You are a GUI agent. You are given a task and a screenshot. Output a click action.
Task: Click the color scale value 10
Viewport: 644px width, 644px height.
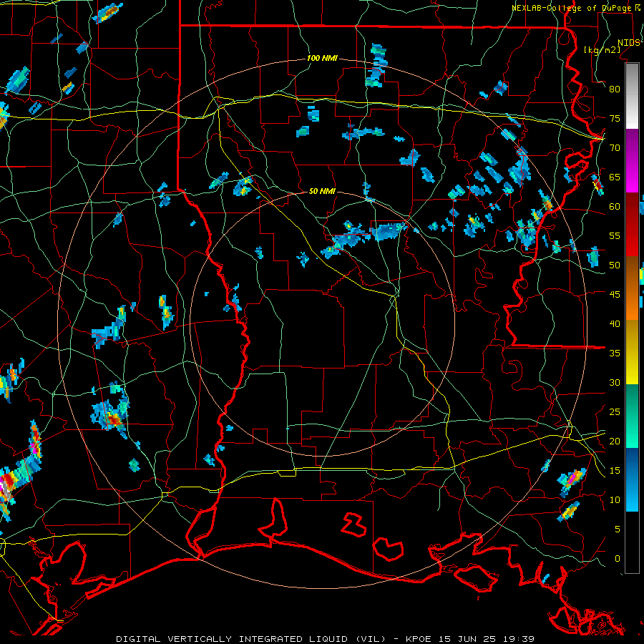(x=615, y=500)
